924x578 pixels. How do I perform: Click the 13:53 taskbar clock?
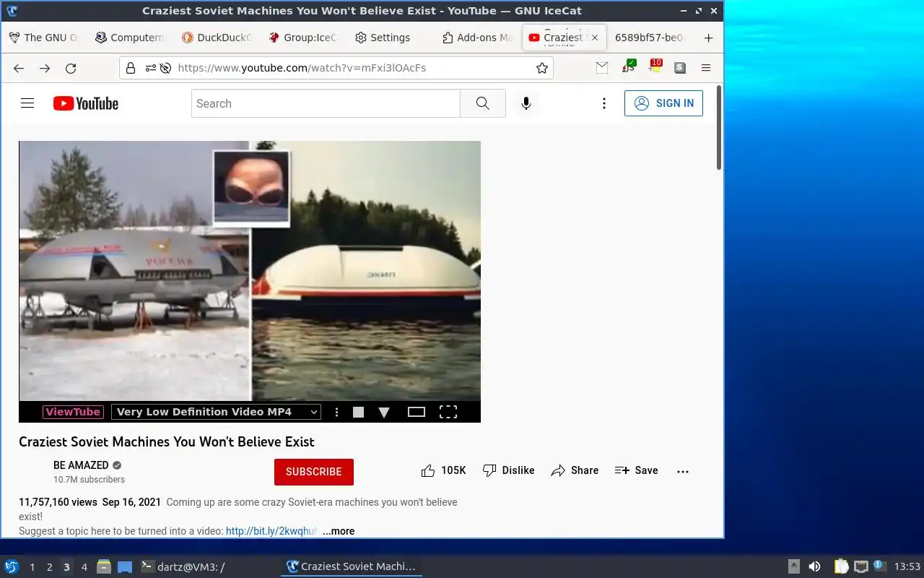907,566
